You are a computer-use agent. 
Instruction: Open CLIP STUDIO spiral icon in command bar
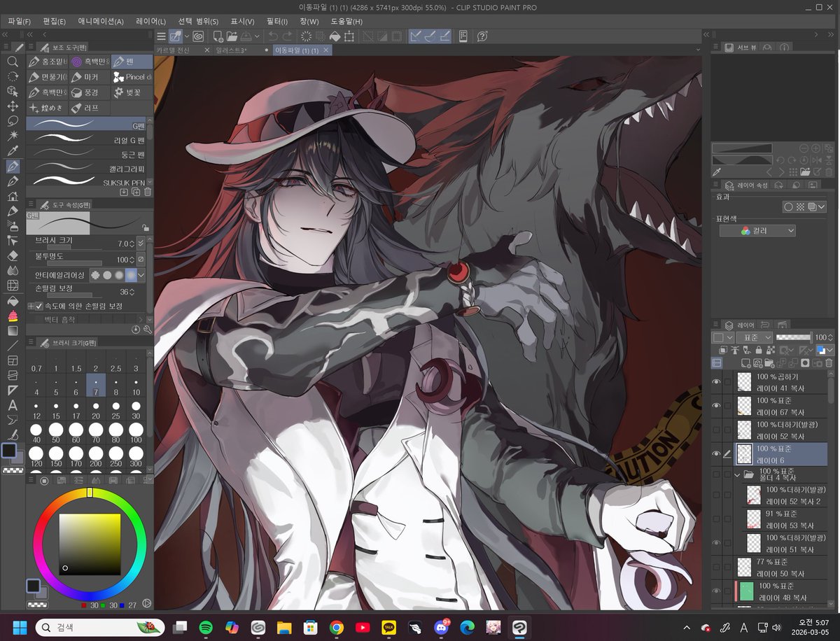[198, 36]
